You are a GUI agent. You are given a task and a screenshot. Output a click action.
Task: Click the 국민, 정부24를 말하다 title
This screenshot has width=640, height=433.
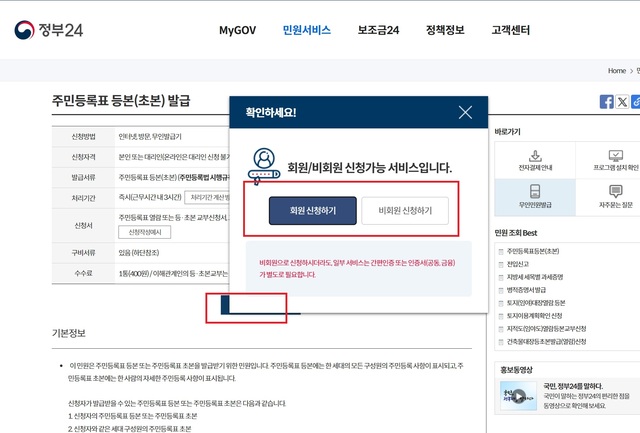[x=573, y=386]
